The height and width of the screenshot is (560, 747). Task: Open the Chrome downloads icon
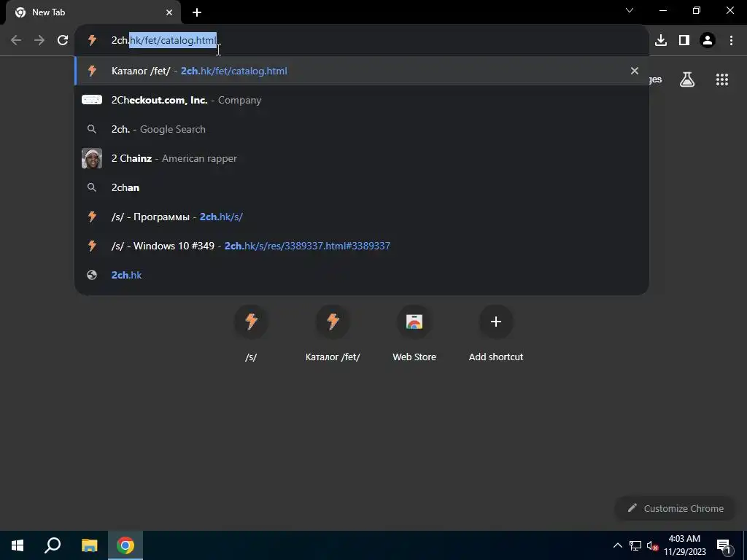[661, 41]
